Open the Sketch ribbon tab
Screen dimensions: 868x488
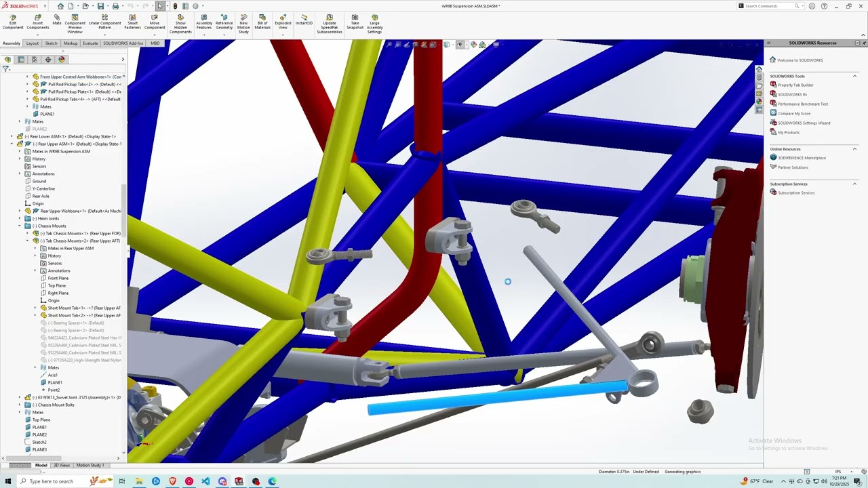pyautogui.click(x=51, y=43)
